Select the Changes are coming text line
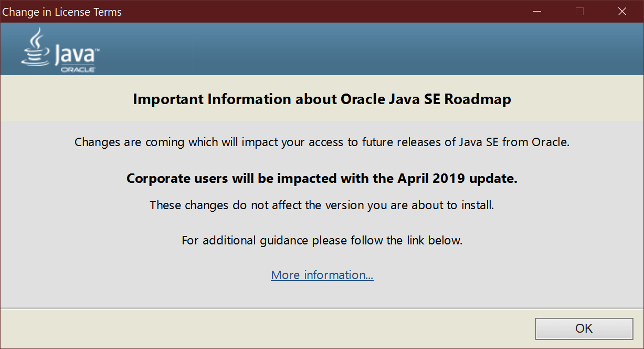 pyautogui.click(x=322, y=142)
